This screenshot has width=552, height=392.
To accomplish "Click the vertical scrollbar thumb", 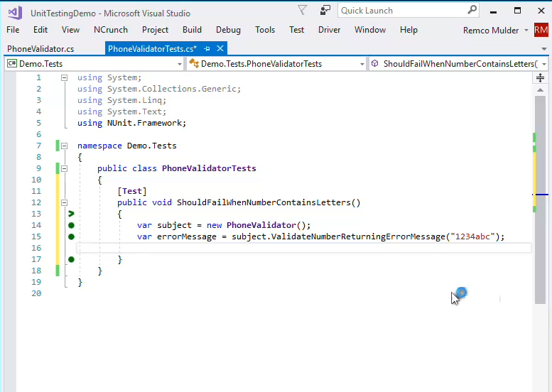I will pos(540,200).
